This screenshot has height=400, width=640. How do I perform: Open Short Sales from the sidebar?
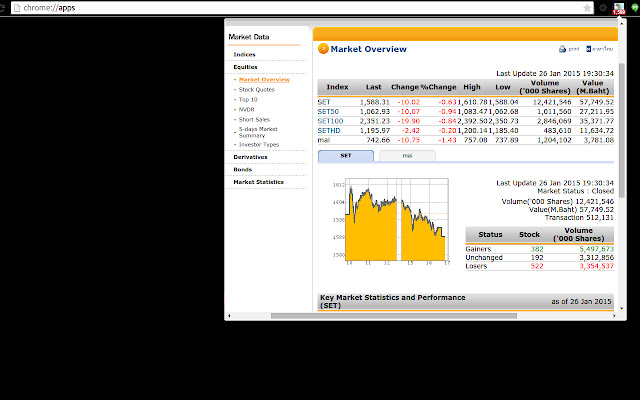point(254,122)
